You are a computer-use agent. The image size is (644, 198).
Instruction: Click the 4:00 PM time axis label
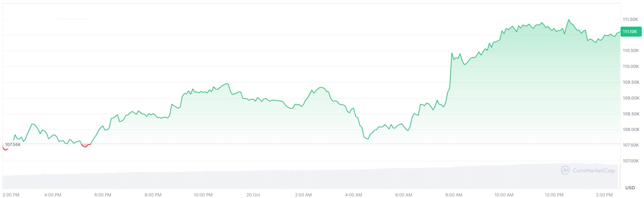click(x=53, y=195)
